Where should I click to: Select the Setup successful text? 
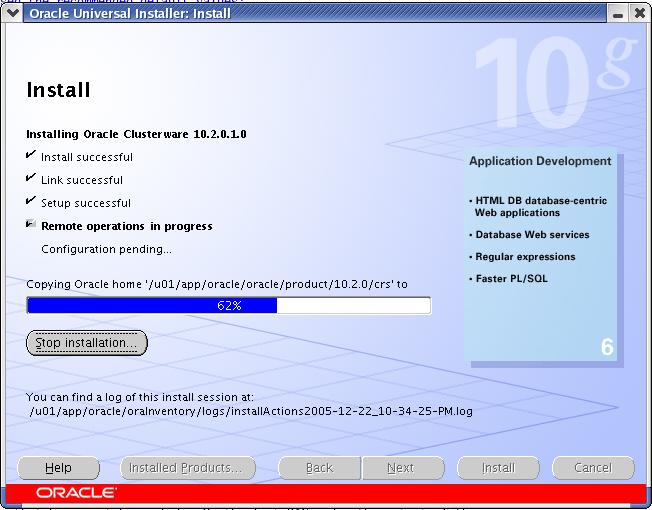click(86, 203)
